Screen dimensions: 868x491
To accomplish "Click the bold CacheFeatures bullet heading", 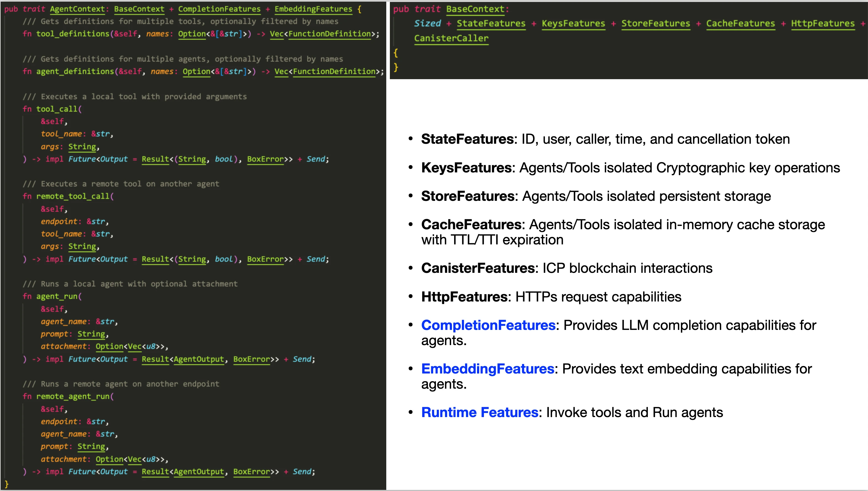I will 472,224.
